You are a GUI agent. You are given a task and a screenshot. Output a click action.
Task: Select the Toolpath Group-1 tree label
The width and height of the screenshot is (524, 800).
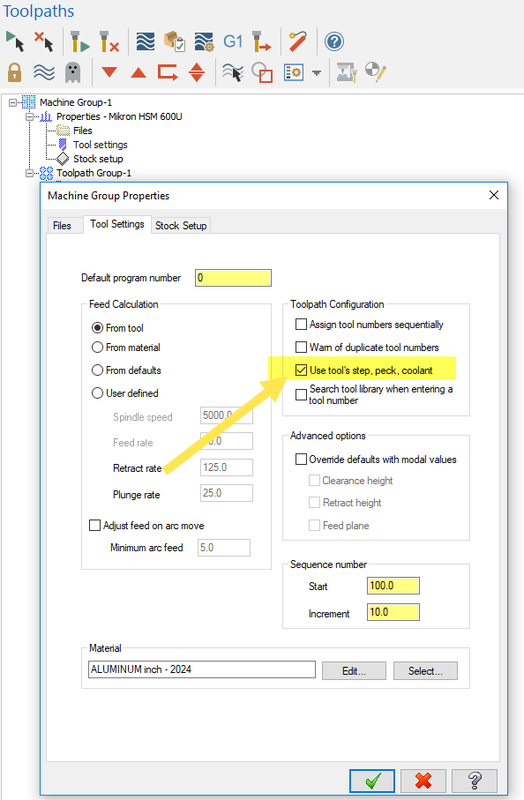[x=94, y=173]
